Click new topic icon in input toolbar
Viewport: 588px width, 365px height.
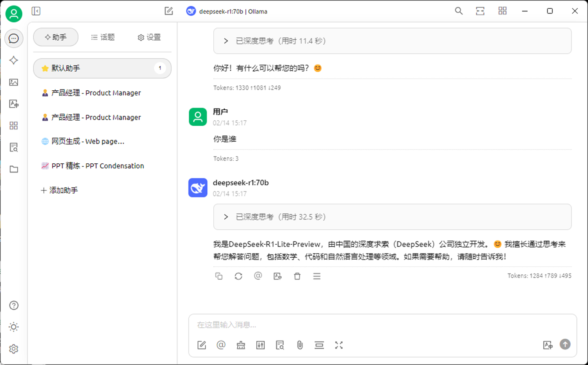(x=201, y=345)
